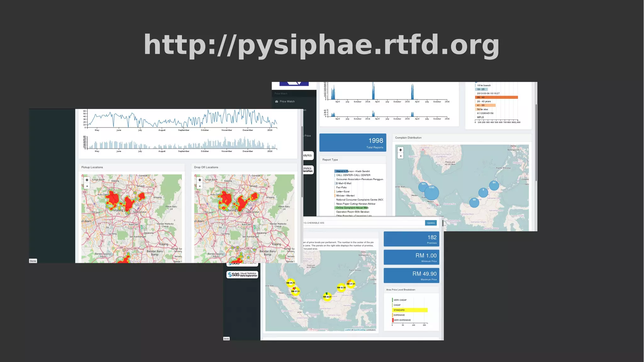Screen dimensions: 644x362
Task: Select the CHEAP price level row
Action: [x=397, y=305]
